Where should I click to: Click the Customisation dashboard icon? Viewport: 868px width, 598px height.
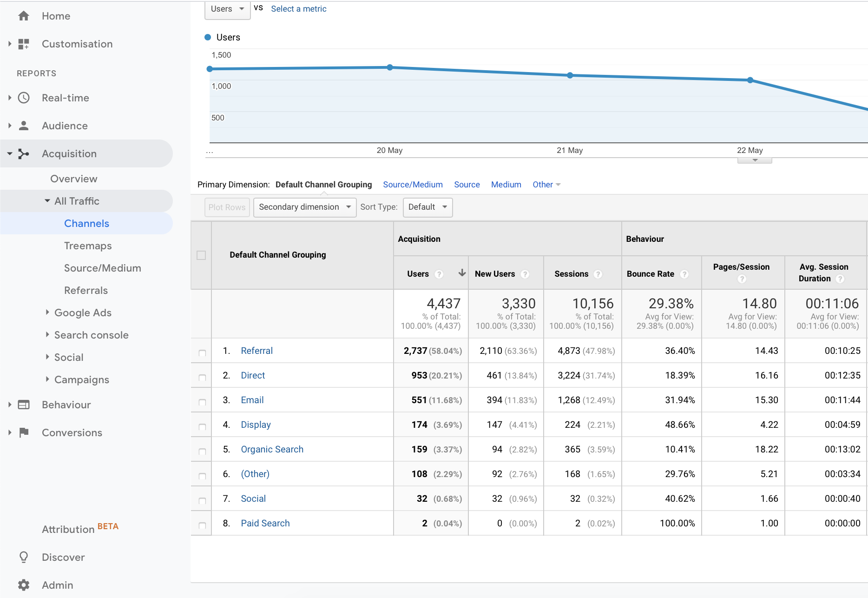[24, 44]
